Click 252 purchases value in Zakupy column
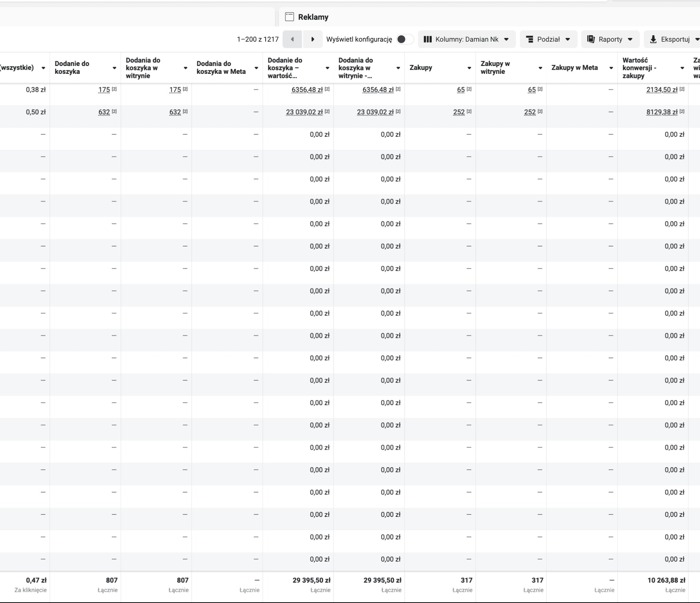 pyautogui.click(x=459, y=112)
